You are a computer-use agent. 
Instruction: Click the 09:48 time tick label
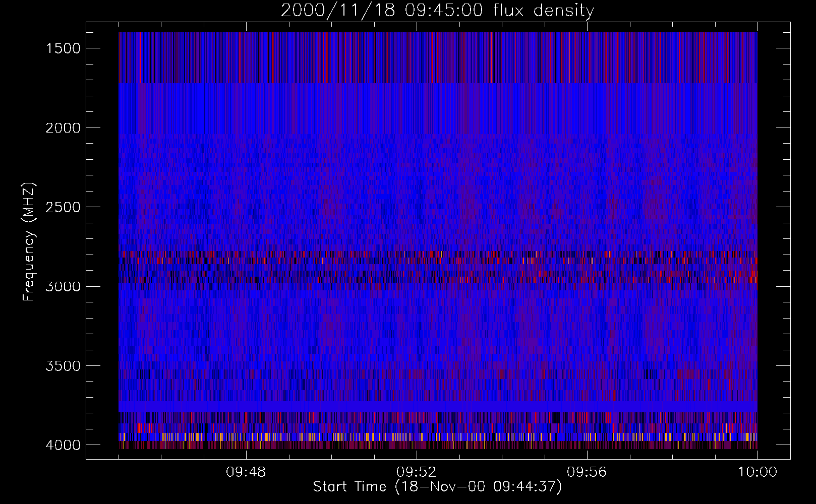coord(246,472)
